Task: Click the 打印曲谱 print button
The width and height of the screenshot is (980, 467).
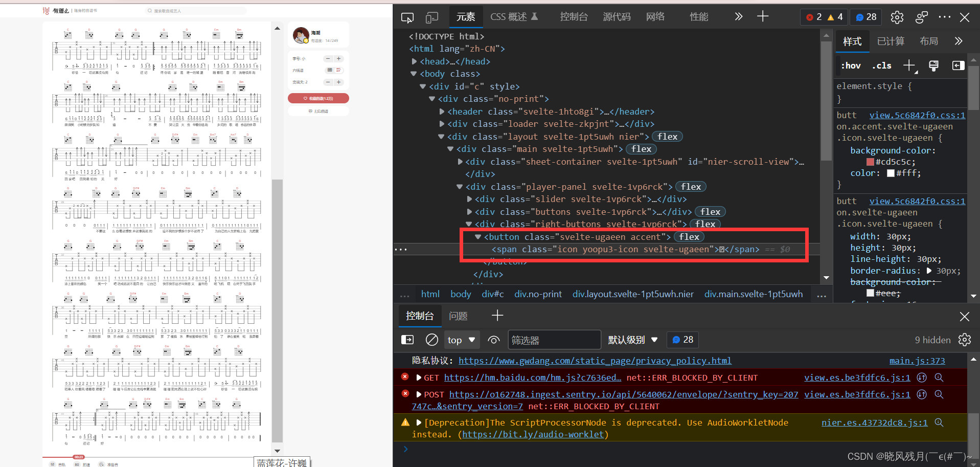Action: click(318, 111)
